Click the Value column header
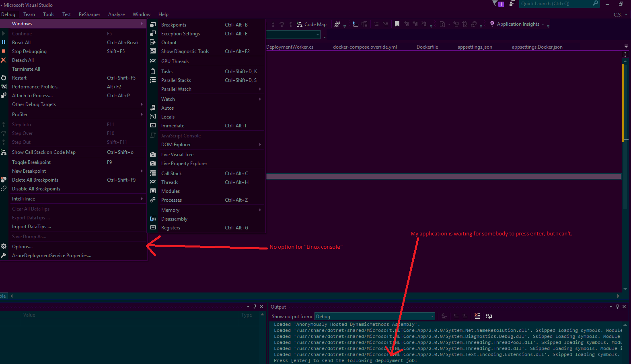This screenshot has height=364, width=631. [x=131, y=315]
